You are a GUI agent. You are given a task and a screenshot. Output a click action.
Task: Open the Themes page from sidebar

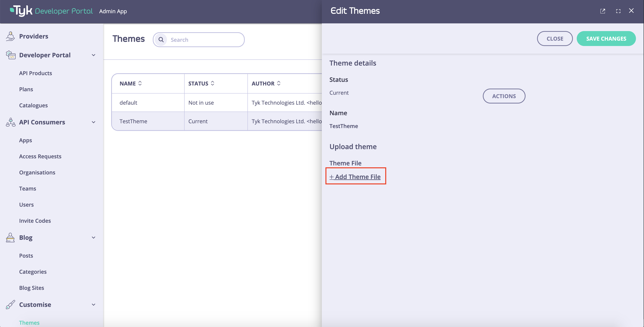[29, 323]
